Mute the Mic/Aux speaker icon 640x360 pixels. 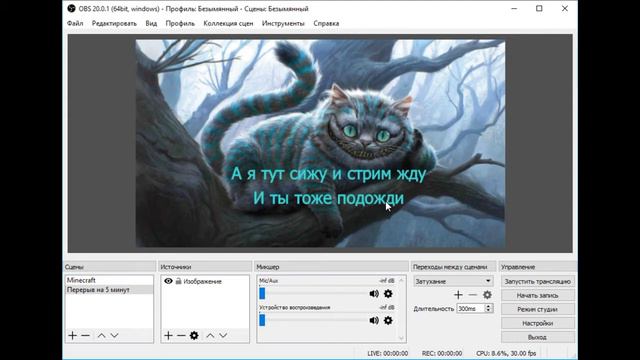point(374,294)
